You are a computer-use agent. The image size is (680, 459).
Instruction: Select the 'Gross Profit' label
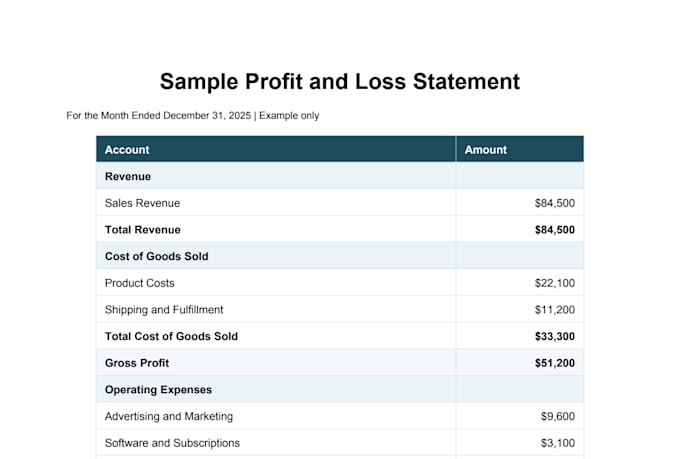tap(137, 363)
